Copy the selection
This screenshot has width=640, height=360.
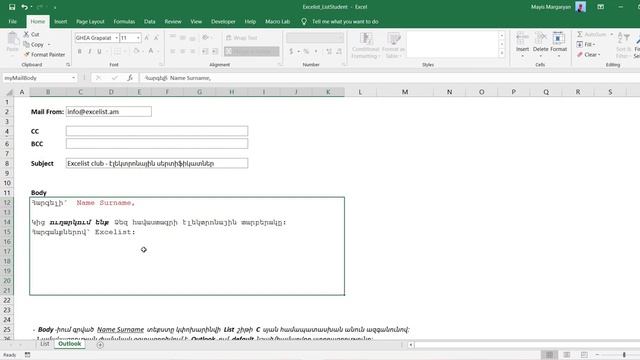coord(34,44)
